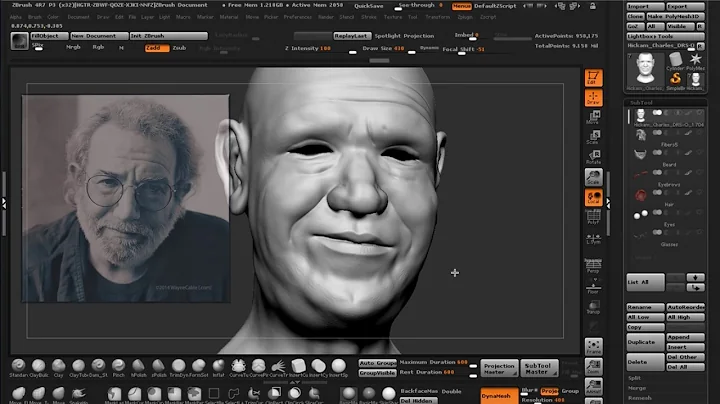Click the QuickSave button

coord(369,6)
